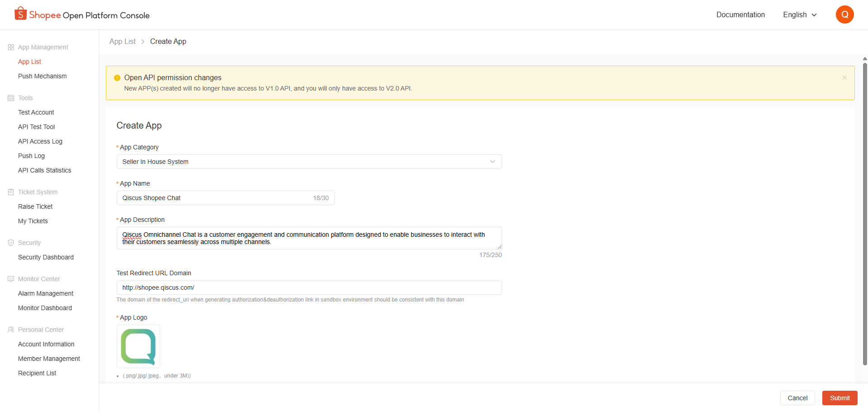Image resolution: width=868 pixels, height=412 pixels.
Task: View Account Information
Action: [x=46, y=344]
